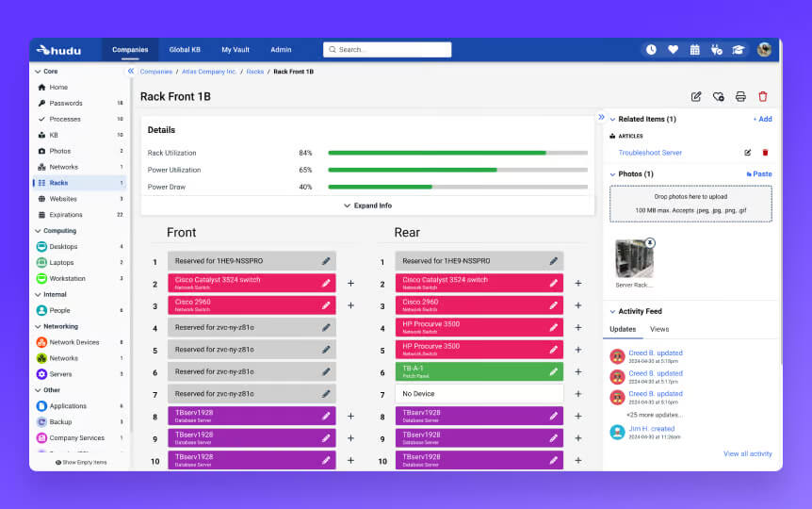The width and height of the screenshot is (812, 509).
Task: Click the edit rack pencil icon
Action: click(696, 96)
